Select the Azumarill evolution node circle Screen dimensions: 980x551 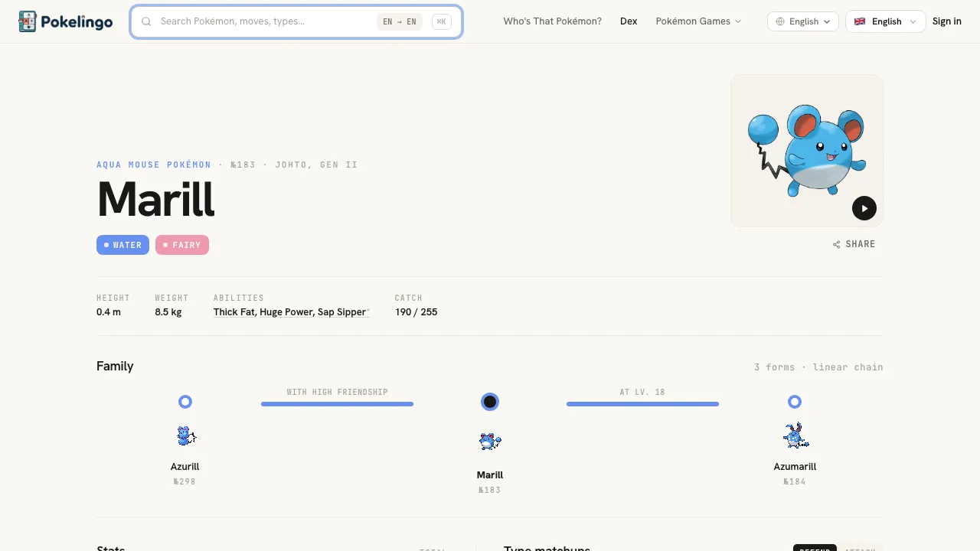coord(795,402)
